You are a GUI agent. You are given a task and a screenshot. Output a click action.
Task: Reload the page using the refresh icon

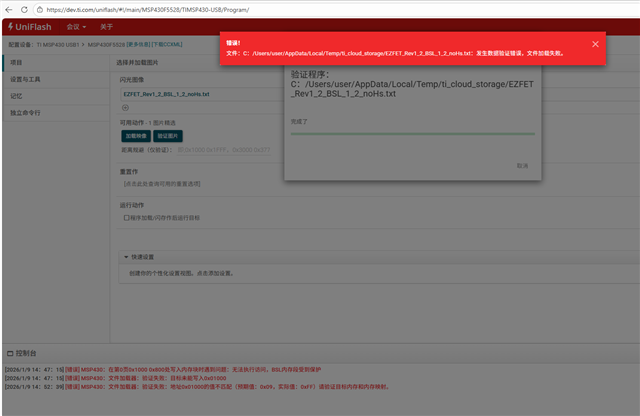tap(24, 9)
